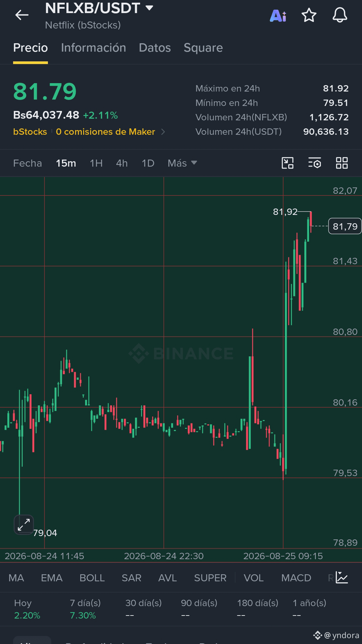Tap the 2026-08-24 22:30 time axis label
This screenshot has width=362, height=644.
click(x=164, y=556)
